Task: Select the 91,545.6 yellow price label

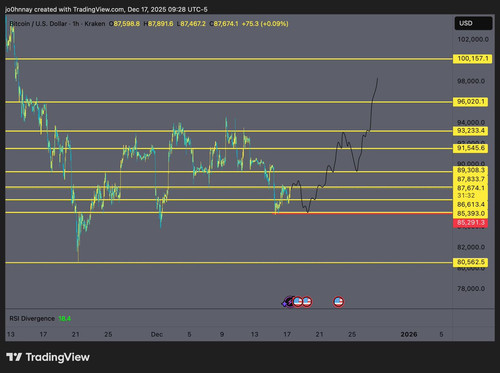Action: (x=471, y=148)
